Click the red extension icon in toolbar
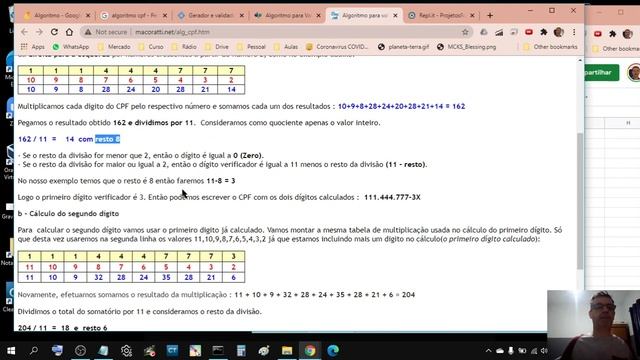This screenshot has width=640, height=360. tap(529, 32)
